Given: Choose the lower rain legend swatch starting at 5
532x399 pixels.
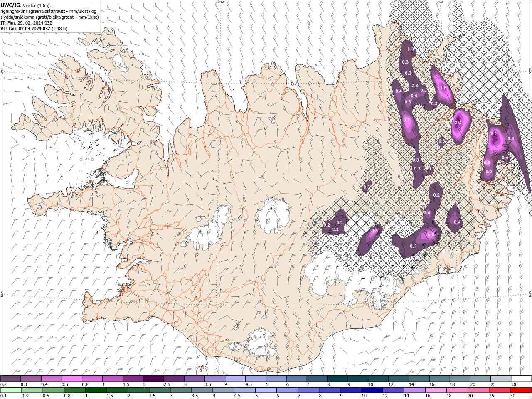Looking at the screenshot, I should [x=266, y=390].
